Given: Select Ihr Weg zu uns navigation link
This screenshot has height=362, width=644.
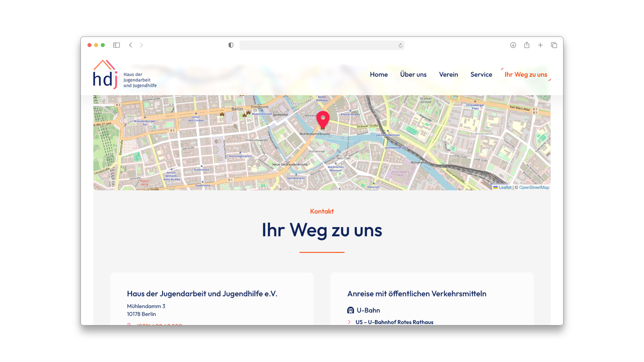Looking at the screenshot, I should [526, 74].
